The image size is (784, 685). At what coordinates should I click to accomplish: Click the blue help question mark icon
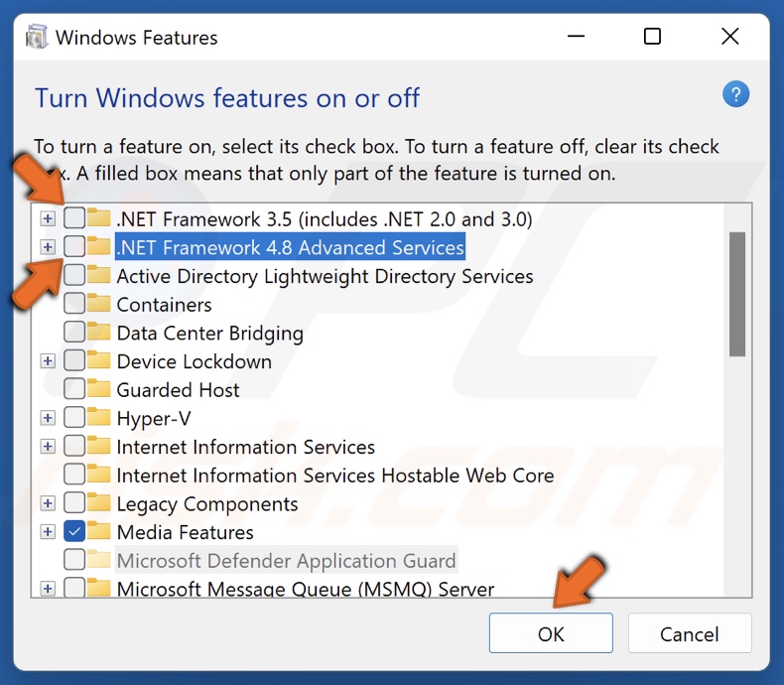click(x=735, y=94)
